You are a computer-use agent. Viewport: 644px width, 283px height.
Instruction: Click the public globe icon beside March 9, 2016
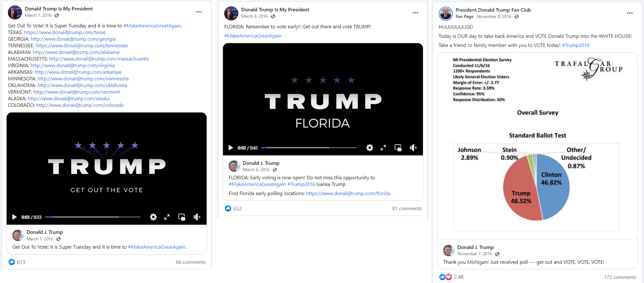[273, 16]
